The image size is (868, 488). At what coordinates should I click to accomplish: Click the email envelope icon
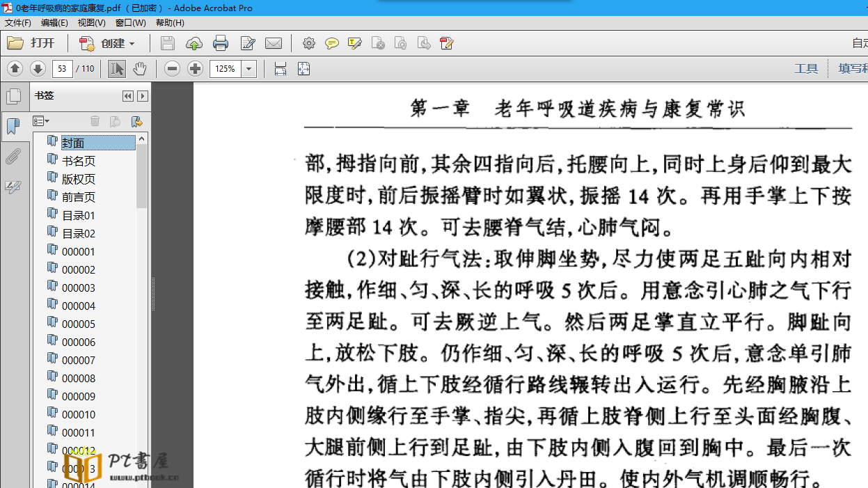click(x=274, y=43)
